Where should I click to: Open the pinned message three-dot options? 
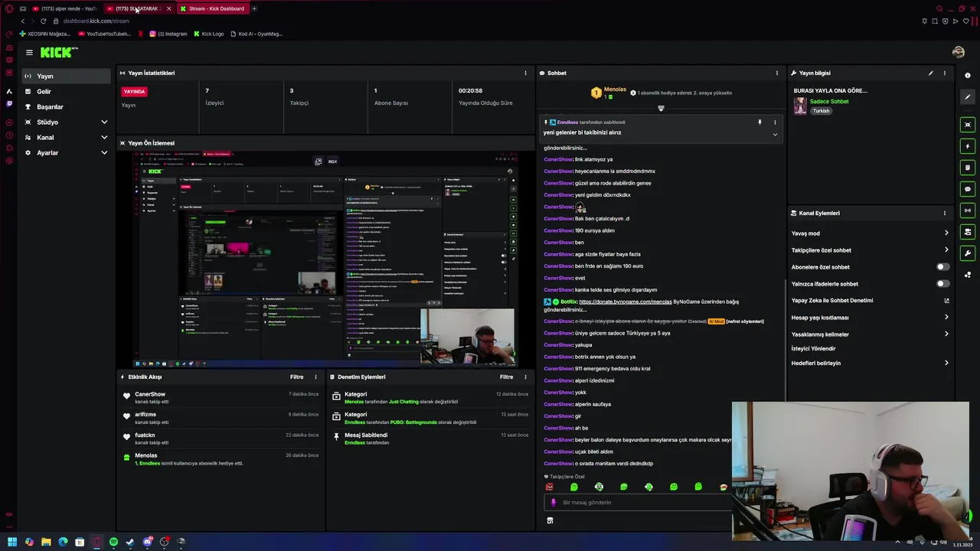coord(775,122)
